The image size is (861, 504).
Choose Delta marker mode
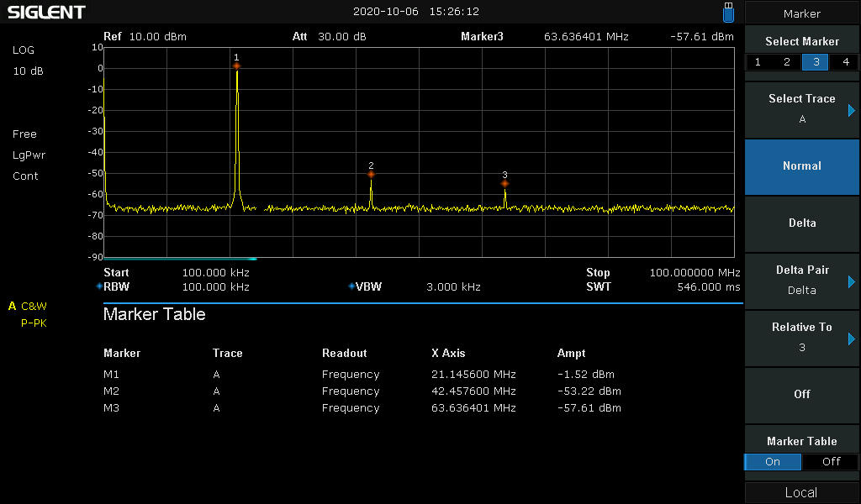point(801,223)
